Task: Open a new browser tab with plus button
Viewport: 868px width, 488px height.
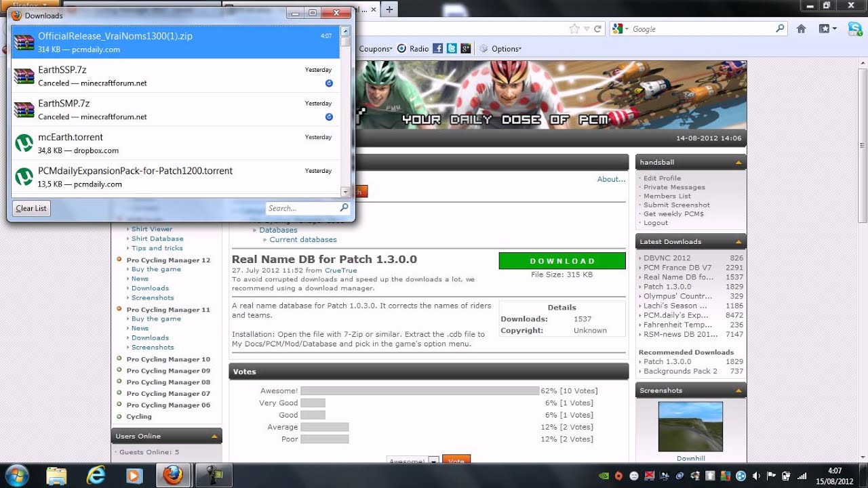Action: coord(389,9)
